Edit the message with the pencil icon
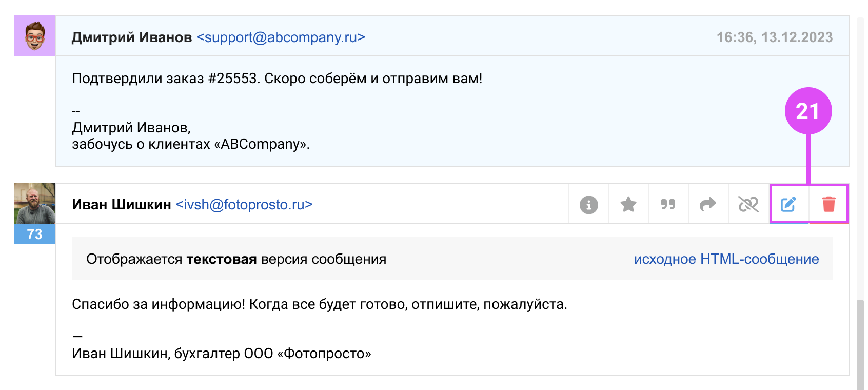The height and width of the screenshot is (390, 868). tap(788, 205)
